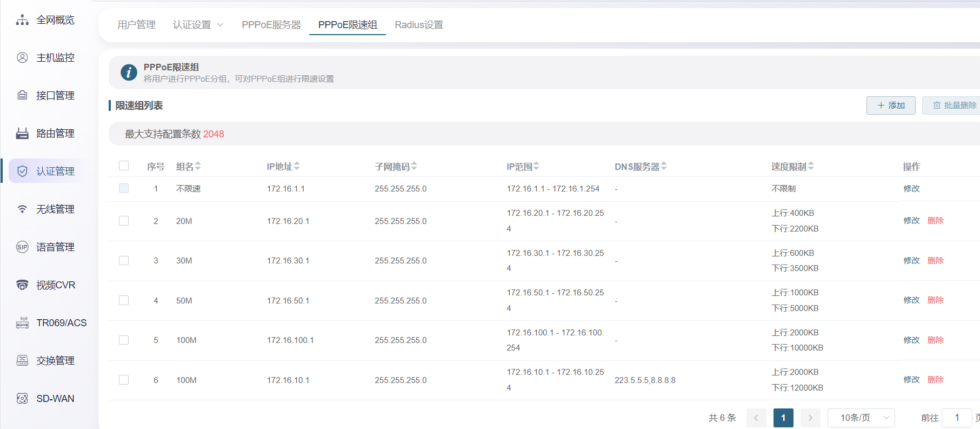
Task: Sort the table by 速度限制 column
Action: [811, 167]
